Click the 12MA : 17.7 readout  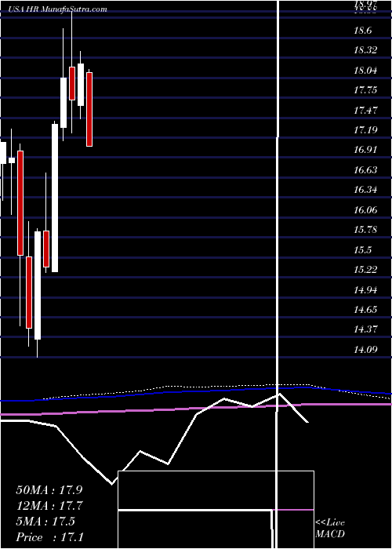(x=49, y=506)
